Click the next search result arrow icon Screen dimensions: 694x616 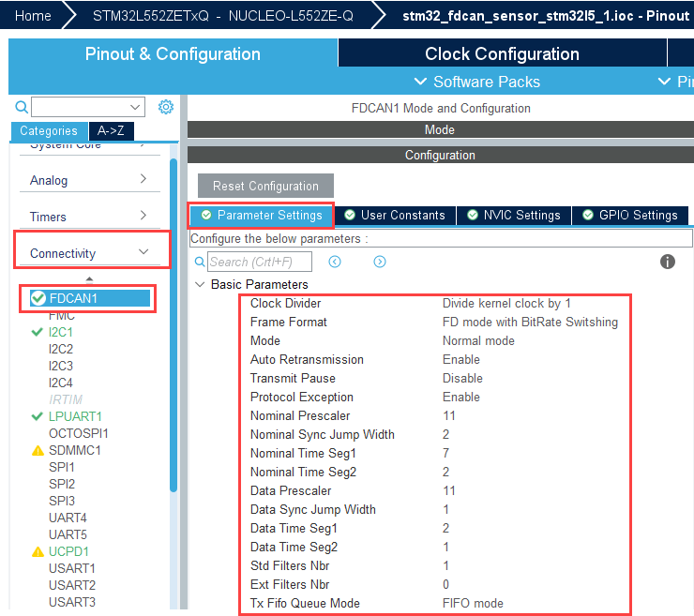(380, 262)
